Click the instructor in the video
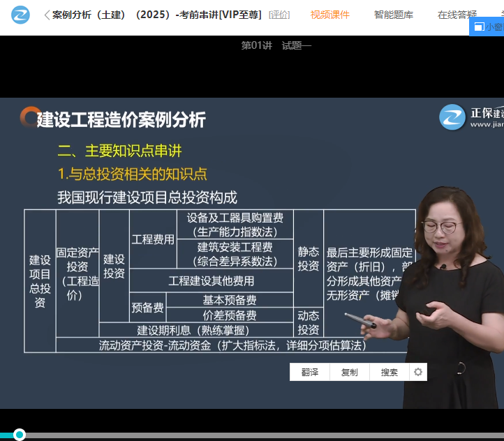The width and height of the screenshot is (504, 441). click(x=447, y=293)
